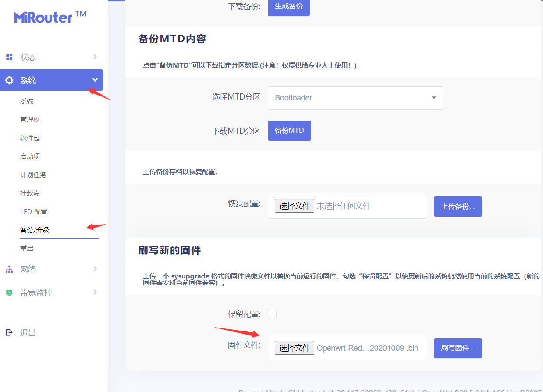This screenshot has height=392, width=543.
Task: Click the Backup MTD button
Action: tap(289, 131)
